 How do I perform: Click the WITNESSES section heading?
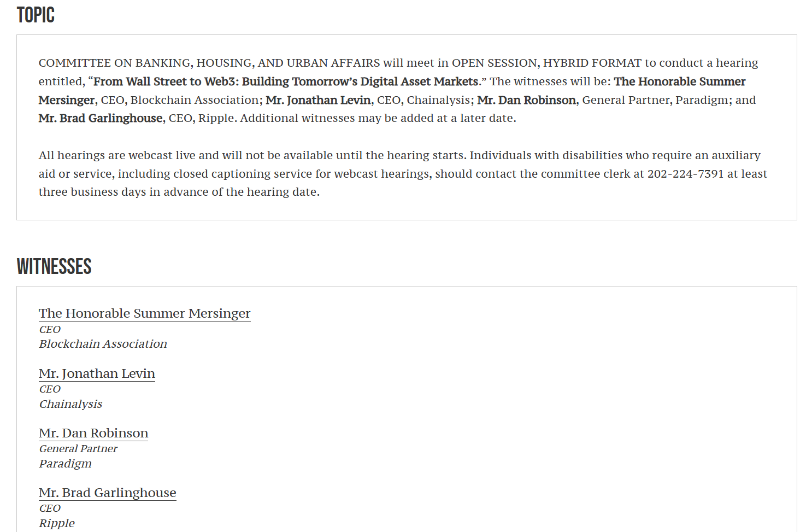54,266
